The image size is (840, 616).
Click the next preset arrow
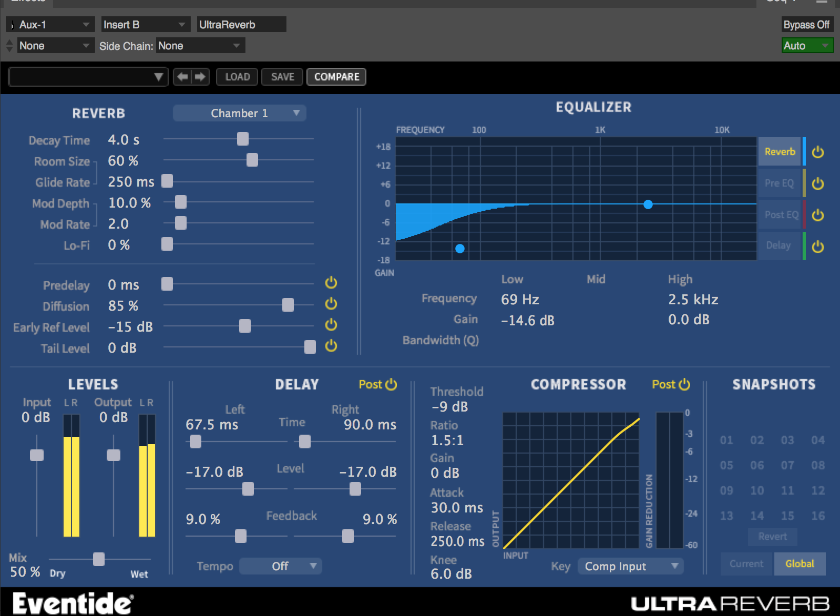pos(200,77)
